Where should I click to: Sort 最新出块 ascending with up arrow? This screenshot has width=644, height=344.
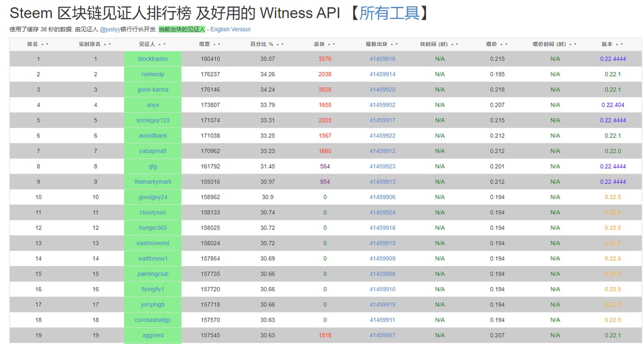coord(391,44)
